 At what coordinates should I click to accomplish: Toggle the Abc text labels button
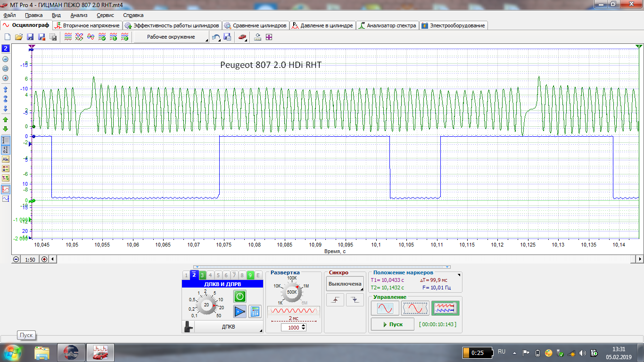(x=6, y=159)
